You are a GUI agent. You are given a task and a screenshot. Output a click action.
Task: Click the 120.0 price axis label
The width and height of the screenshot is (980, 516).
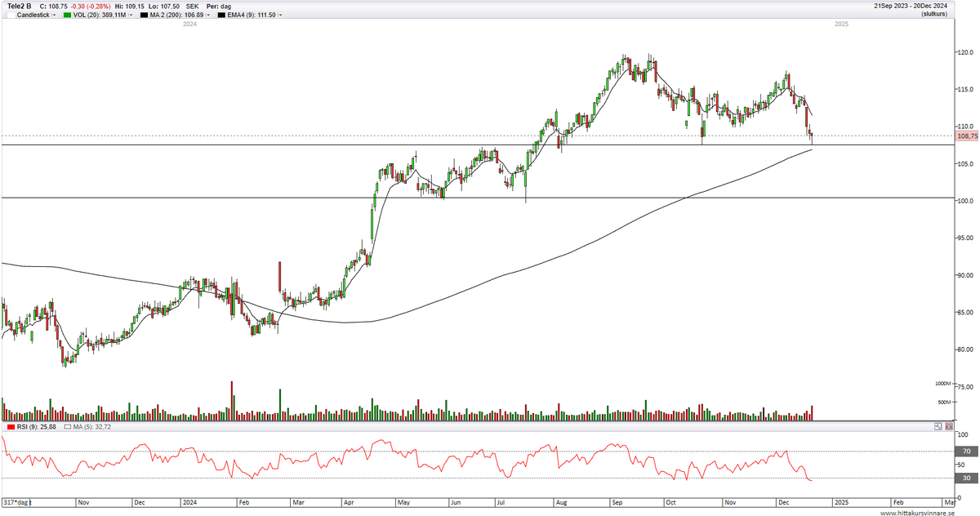965,51
